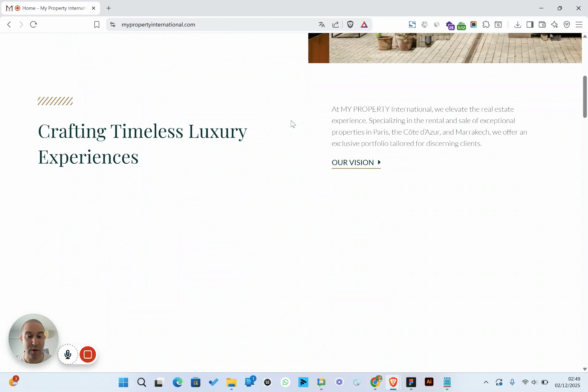
Task: Open the Extensions puzzle piece menu
Action: [486, 24]
